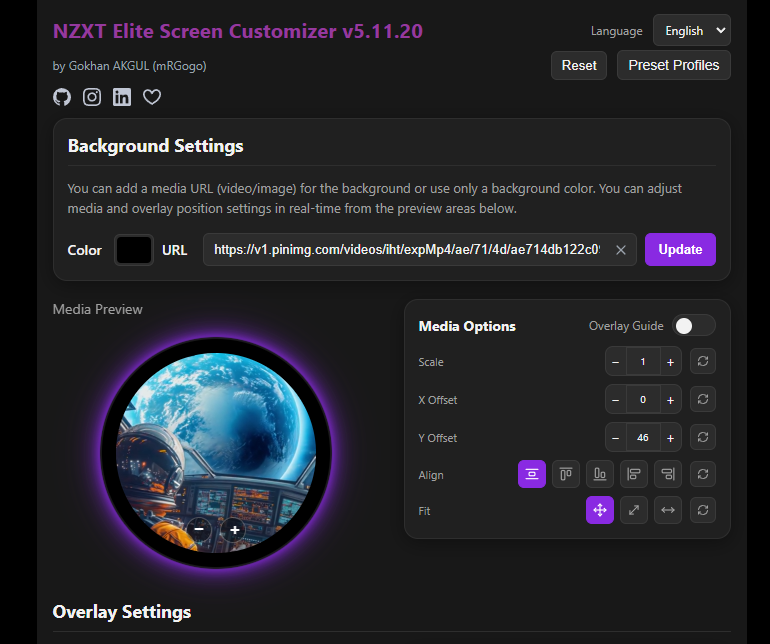The height and width of the screenshot is (644, 770).
Task: Open the Language dropdown
Action: coord(691,30)
